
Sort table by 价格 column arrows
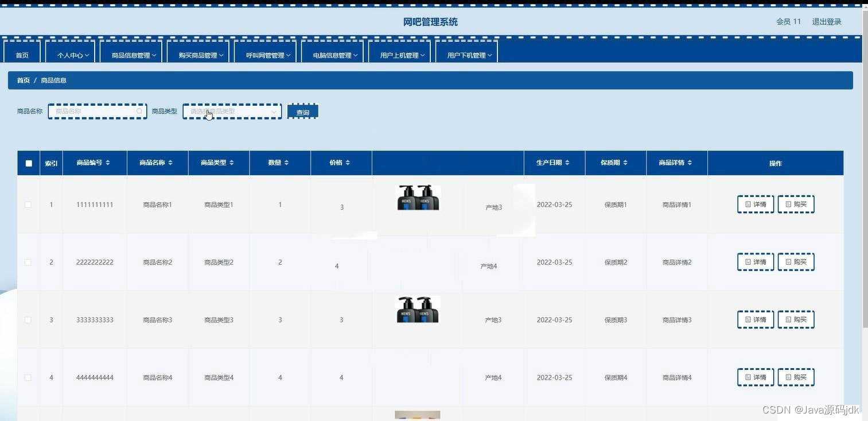pos(347,163)
